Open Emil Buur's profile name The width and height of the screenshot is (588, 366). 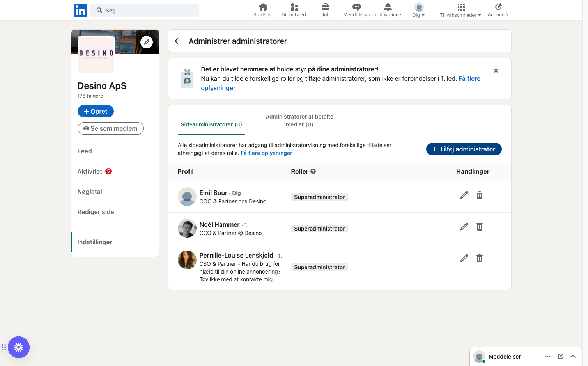pos(213,193)
